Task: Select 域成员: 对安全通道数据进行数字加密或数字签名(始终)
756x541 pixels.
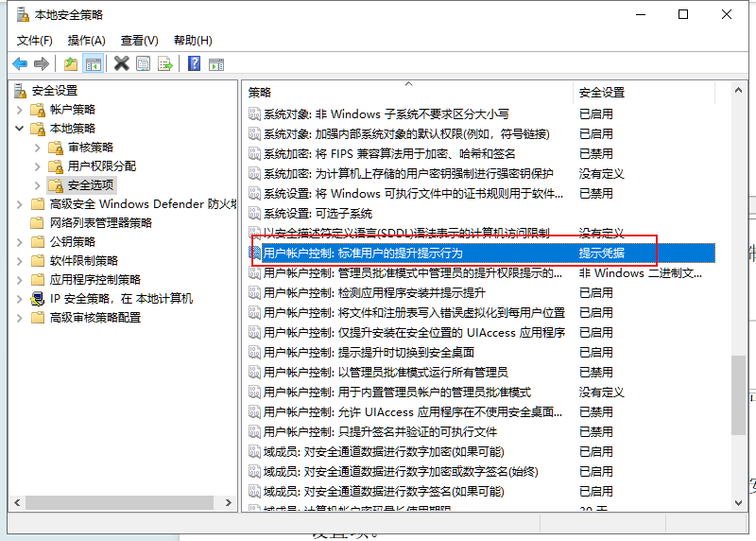Action: [x=400, y=471]
